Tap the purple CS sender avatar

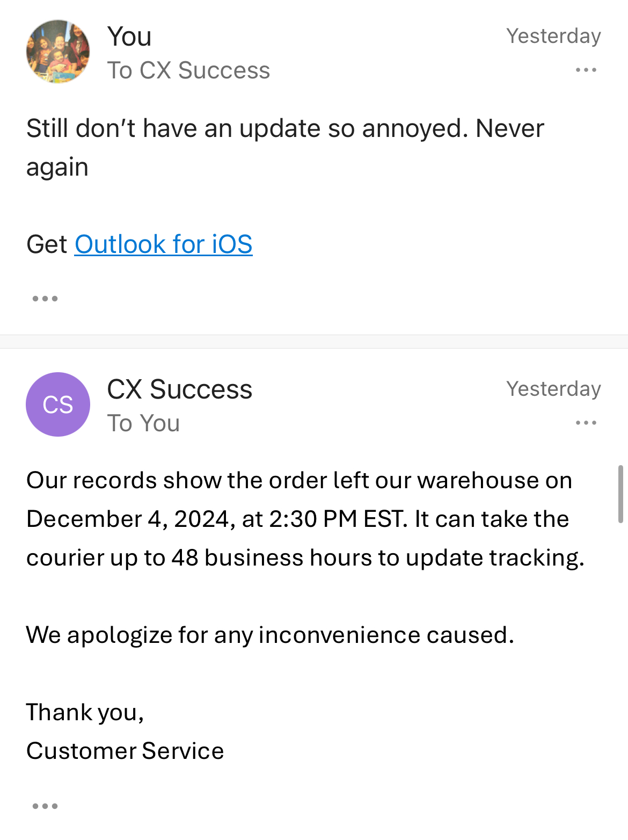coord(58,404)
